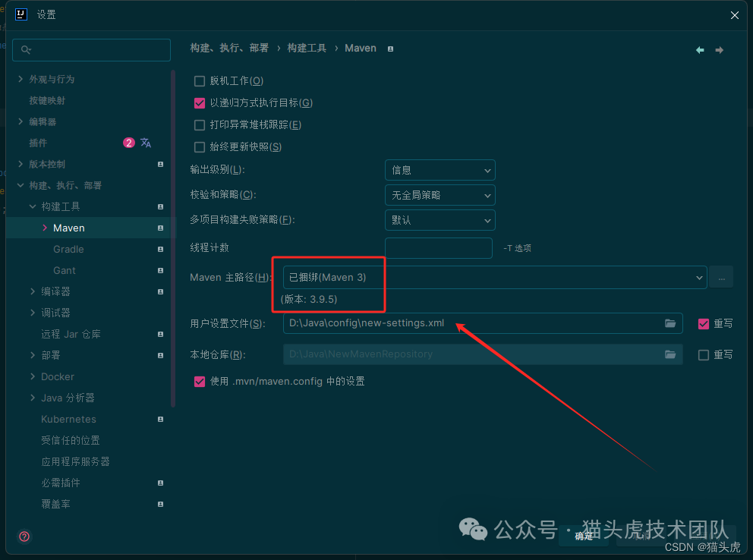This screenshot has width=753, height=560.
Task: Toggle 使用 .mvn/maven.config 中的设置 checkbox
Action: (200, 382)
